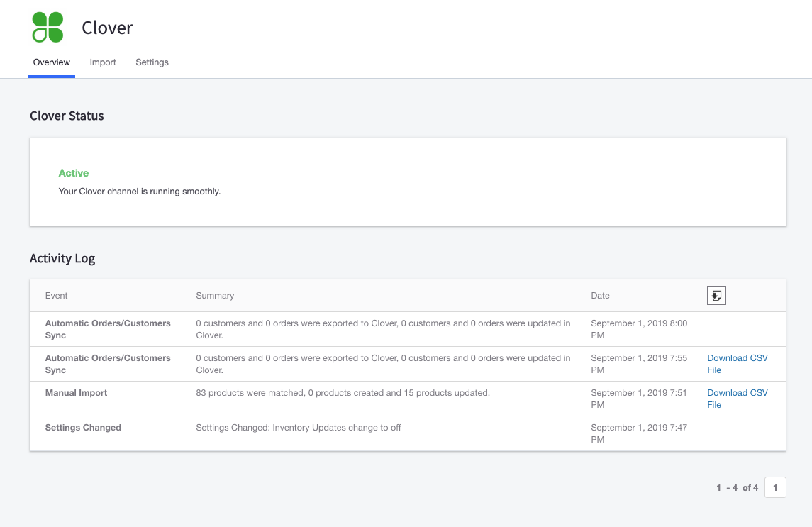Image resolution: width=812 pixels, height=527 pixels.
Task: Click the Date column header
Action: (x=600, y=296)
